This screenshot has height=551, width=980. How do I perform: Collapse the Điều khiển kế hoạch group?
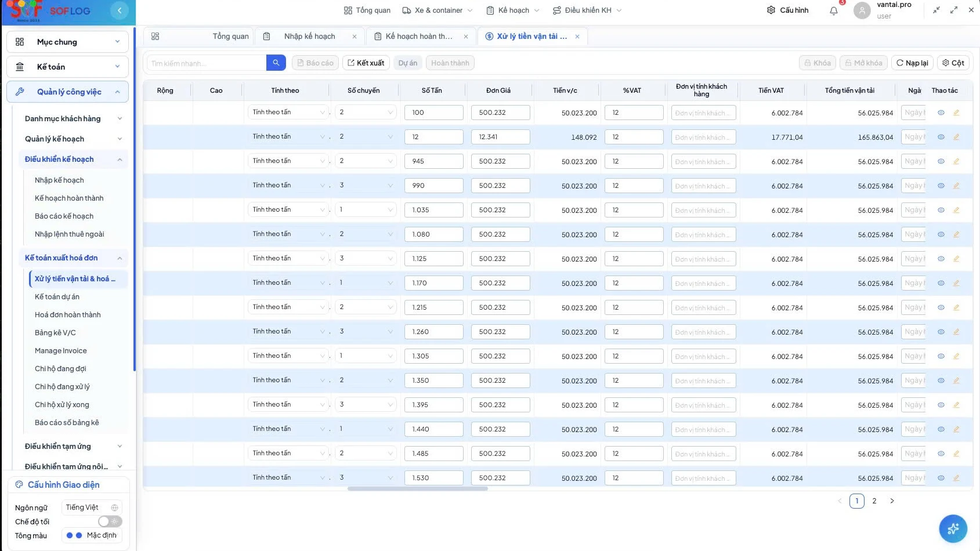point(74,159)
